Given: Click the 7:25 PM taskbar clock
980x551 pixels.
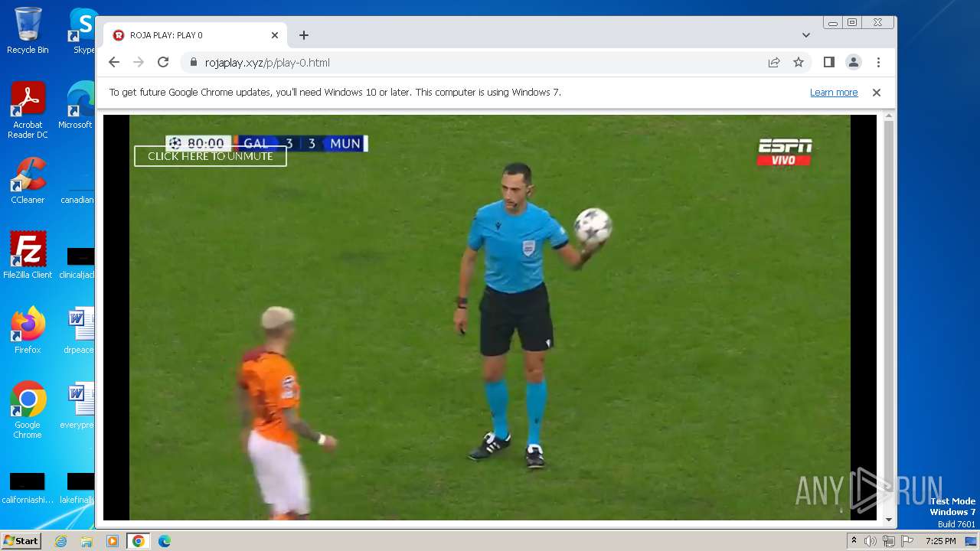Looking at the screenshot, I should coord(940,541).
